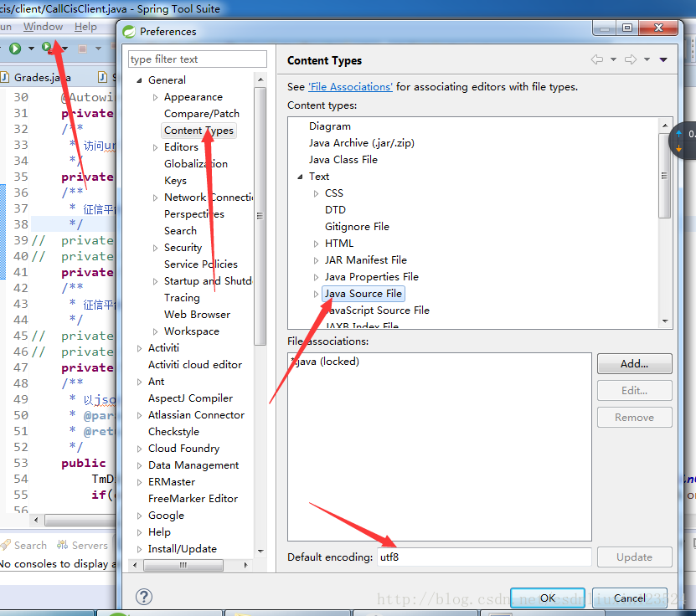This screenshot has height=616, width=696.
Task: Select Keys preference page
Action: 175,181
